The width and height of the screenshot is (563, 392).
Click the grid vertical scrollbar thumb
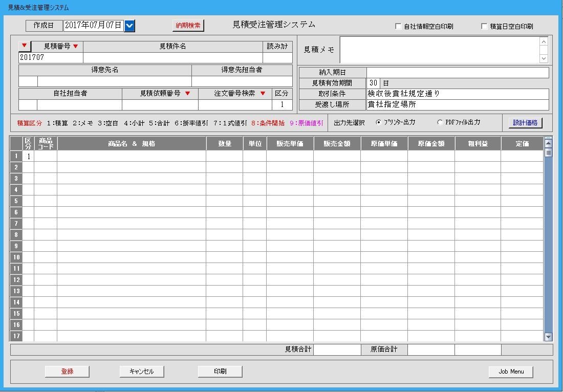point(548,153)
